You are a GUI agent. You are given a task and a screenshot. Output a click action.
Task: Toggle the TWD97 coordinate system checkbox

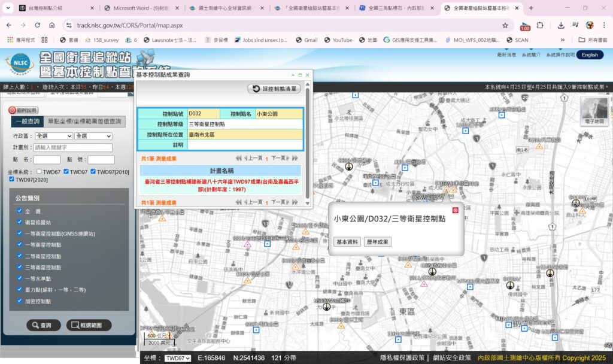pyautogui.click(x=66, y=171)
